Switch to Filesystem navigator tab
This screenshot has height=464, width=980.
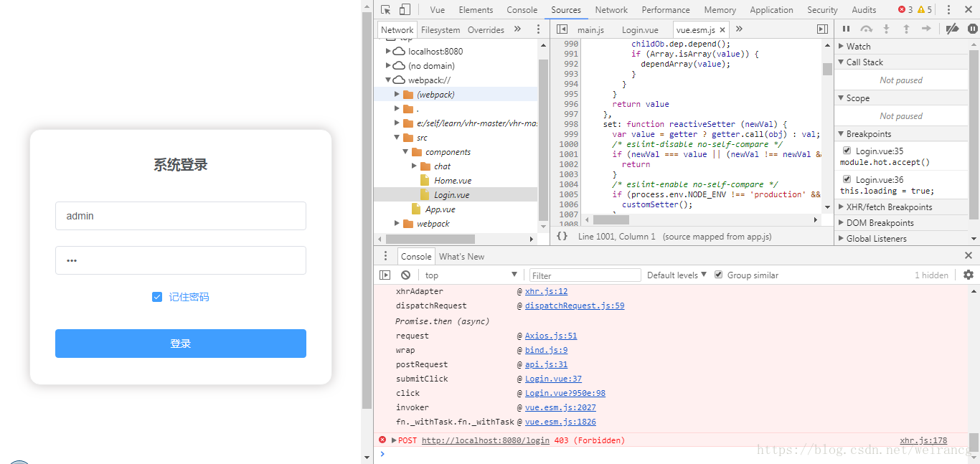[x=440, y=29]
